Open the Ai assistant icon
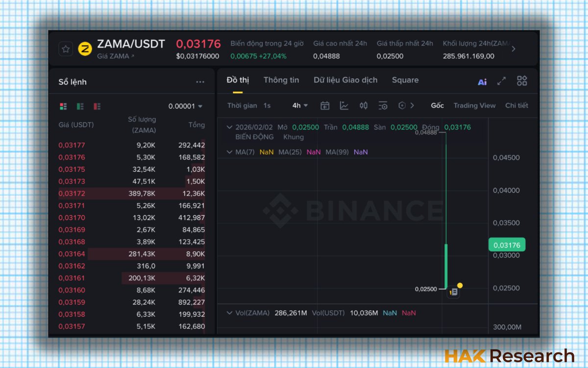588x368 pixels. [482, 82]
